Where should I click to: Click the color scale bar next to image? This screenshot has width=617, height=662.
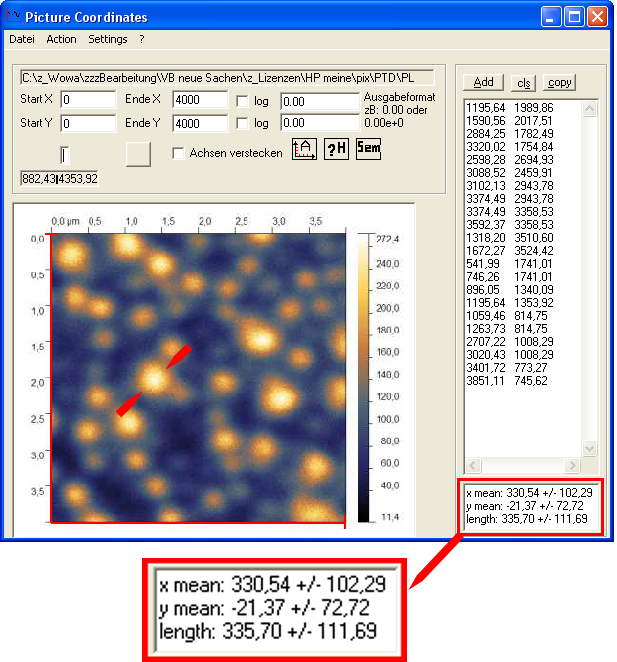363,378
